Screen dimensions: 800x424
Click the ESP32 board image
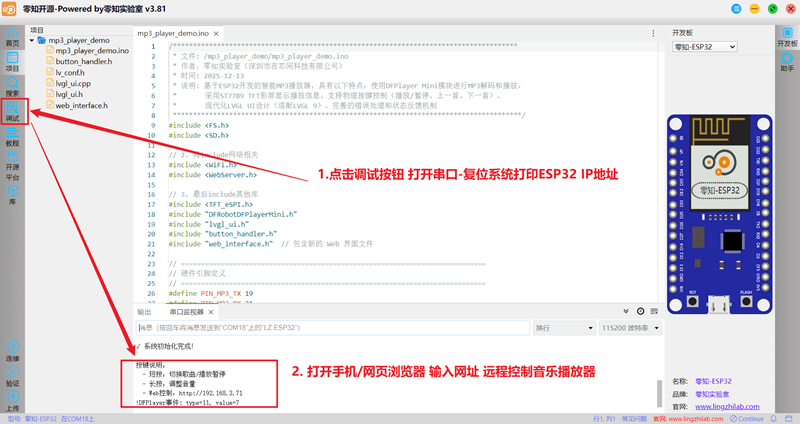719,214
